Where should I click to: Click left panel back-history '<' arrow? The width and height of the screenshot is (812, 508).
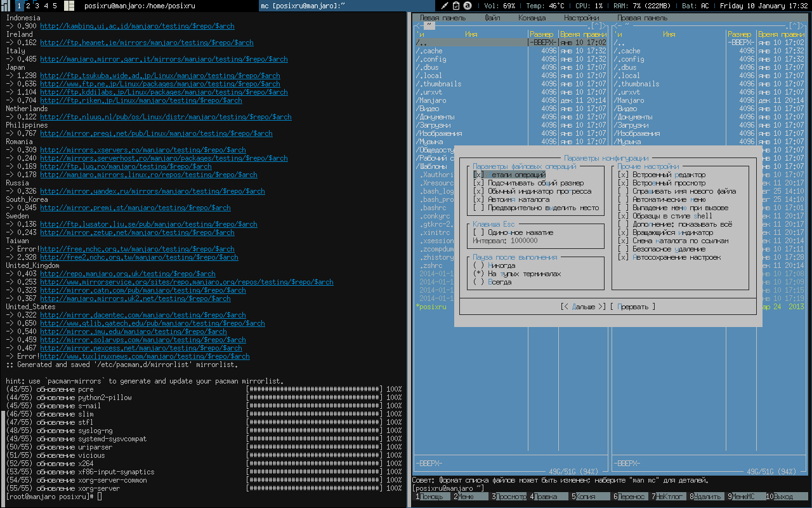[x=417, y=26]
